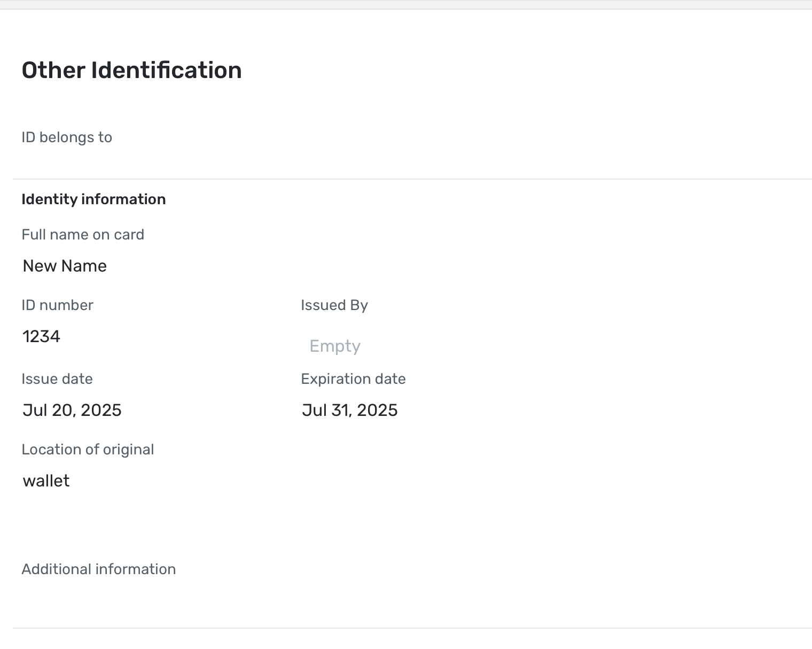
Task: Click the Full name on card label
Action: [83, 235]
